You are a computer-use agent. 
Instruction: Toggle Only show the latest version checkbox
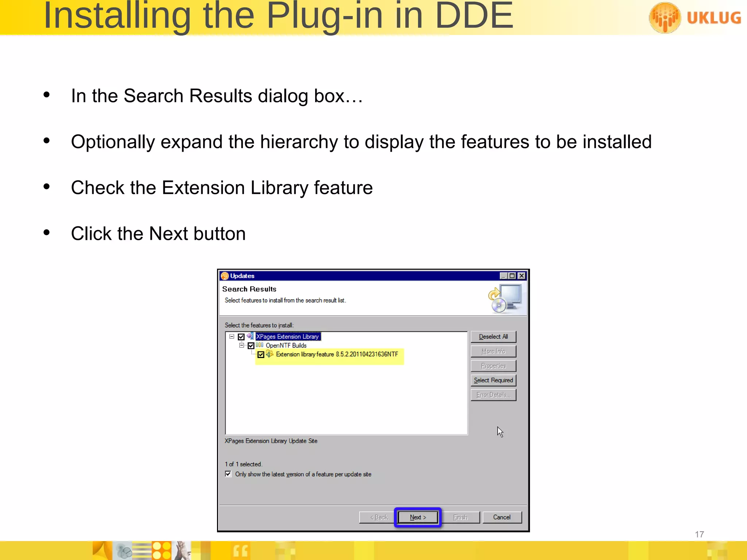pyautogui.click(x=228, y=474)
